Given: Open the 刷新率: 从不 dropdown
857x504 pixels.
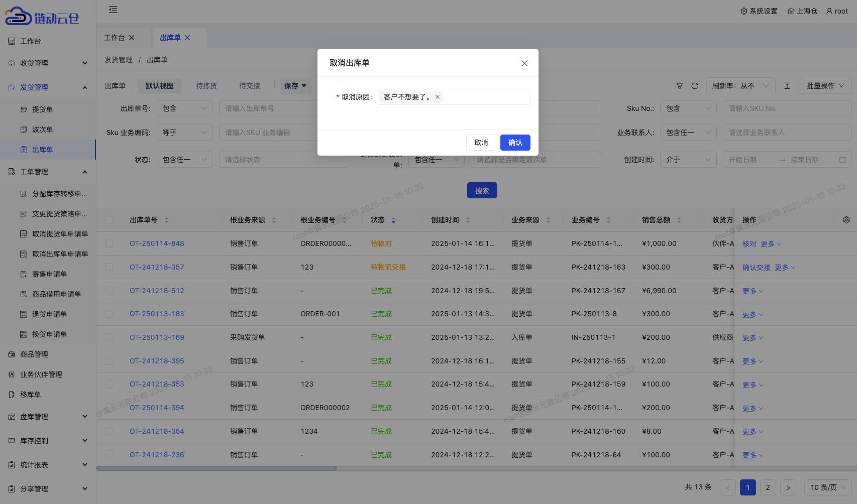Looking at the screenshot, I should 741,86.
